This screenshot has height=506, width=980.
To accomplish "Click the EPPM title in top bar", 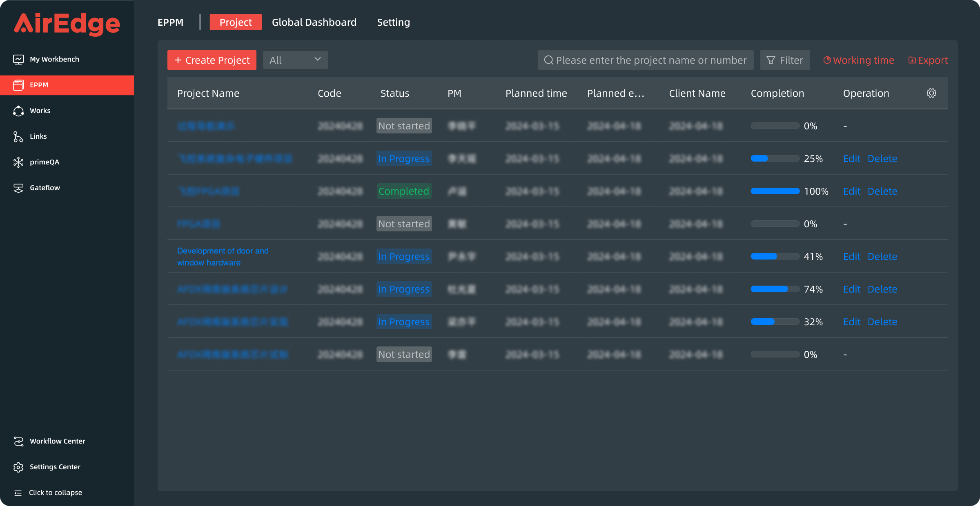I will click(170, 22).
